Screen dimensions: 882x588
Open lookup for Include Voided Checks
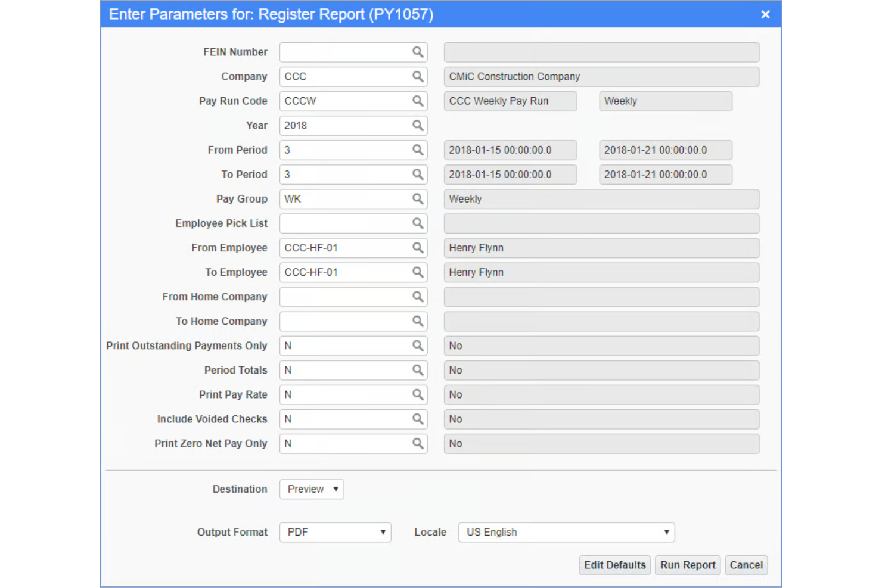(418, 419)
